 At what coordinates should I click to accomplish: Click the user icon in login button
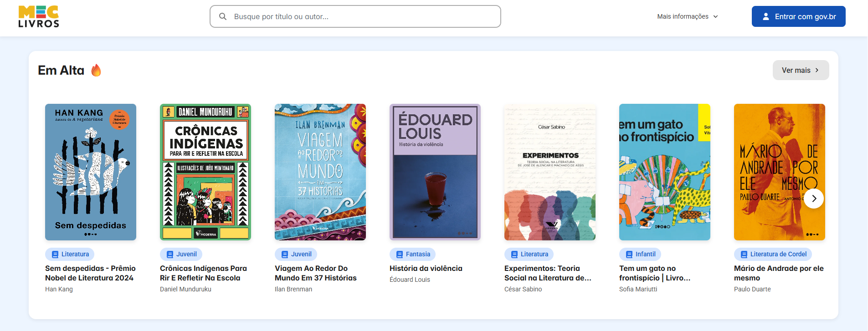(766, 17)
